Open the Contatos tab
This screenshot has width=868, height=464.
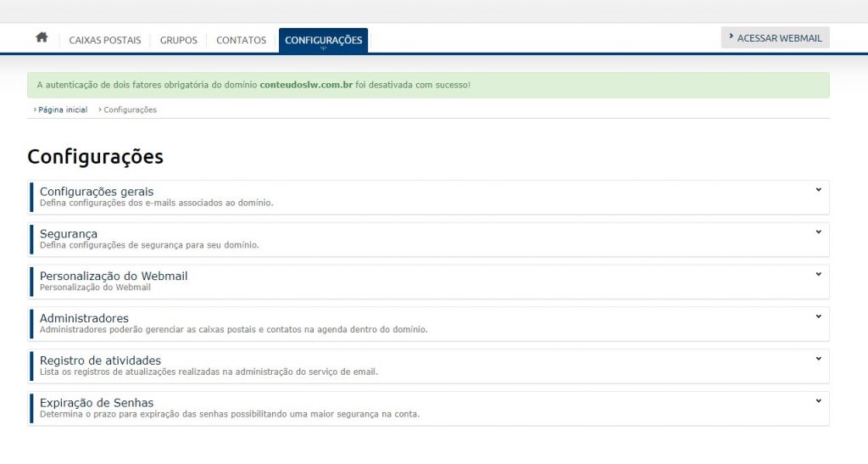point(241,40)
